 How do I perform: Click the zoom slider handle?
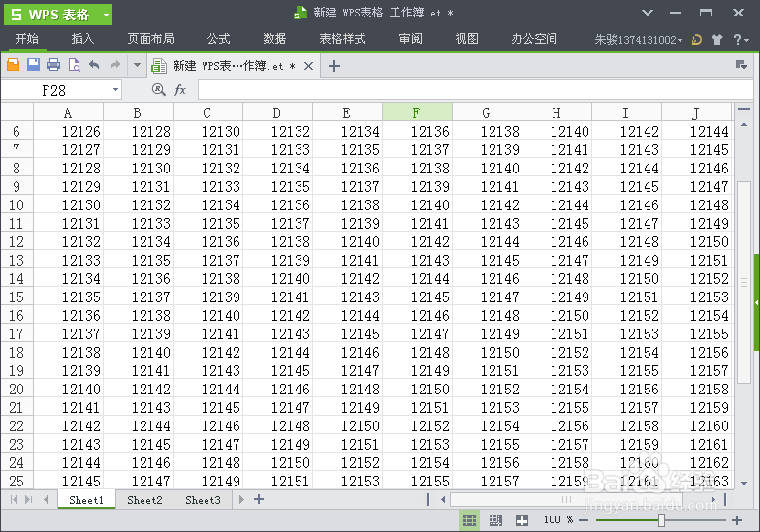coord(661,520)
